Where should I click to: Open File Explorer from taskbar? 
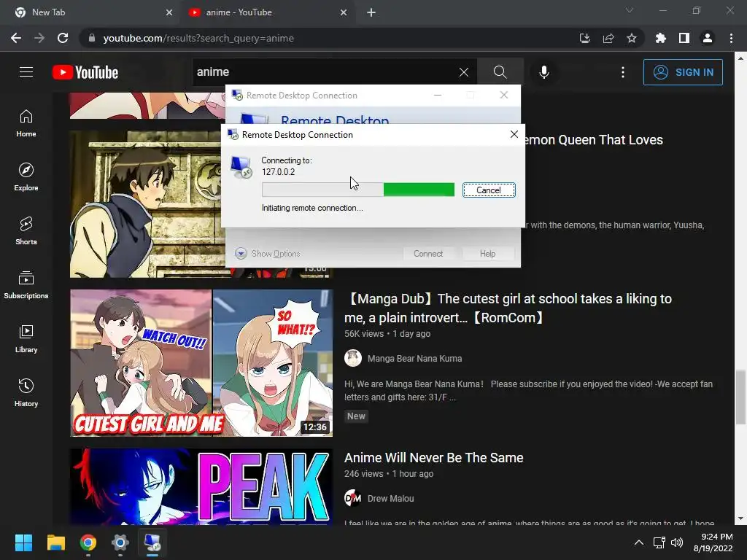click(55, 542)
